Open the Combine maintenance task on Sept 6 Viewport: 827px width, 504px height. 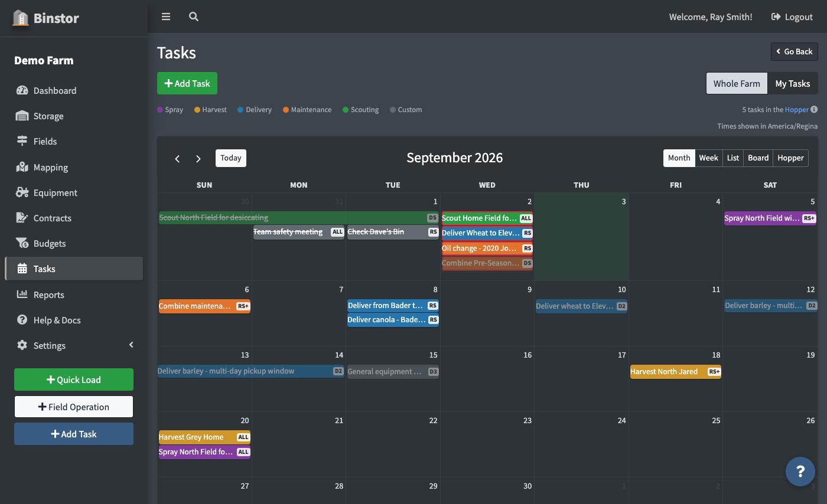click(x=204, y=306)
